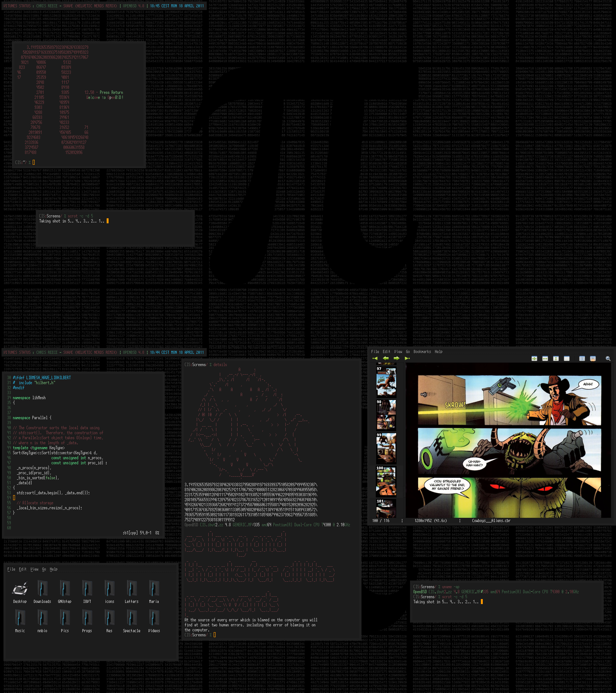Click ':b1[cpp] 54,0-1 8%' editor status line
This screenshot has width=616, height=693.
(141, 533)
